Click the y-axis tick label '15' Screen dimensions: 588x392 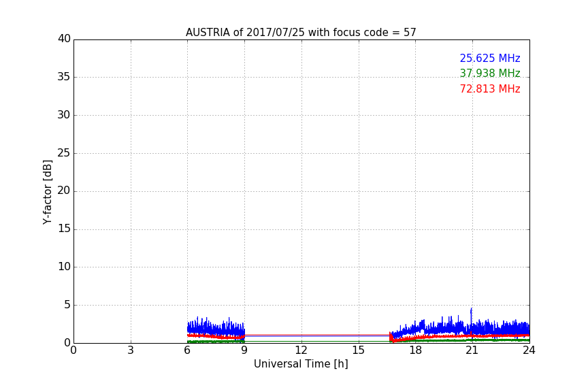click(64, 229)
